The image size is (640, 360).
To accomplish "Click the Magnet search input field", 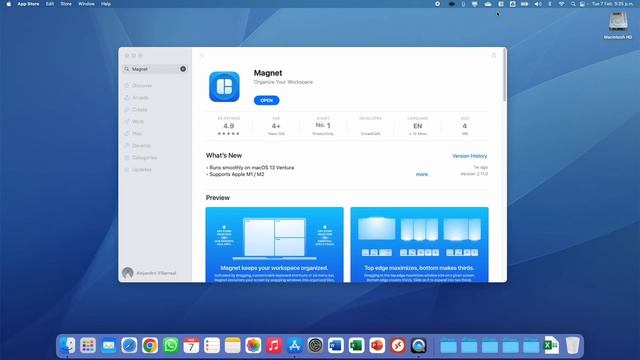I will tap(155, 69).
